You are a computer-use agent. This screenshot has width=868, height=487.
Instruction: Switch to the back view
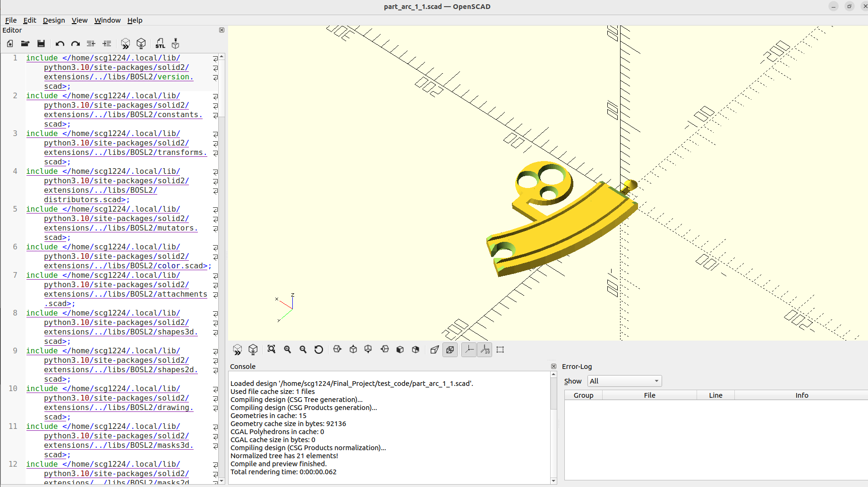click(x=416, y=350)
